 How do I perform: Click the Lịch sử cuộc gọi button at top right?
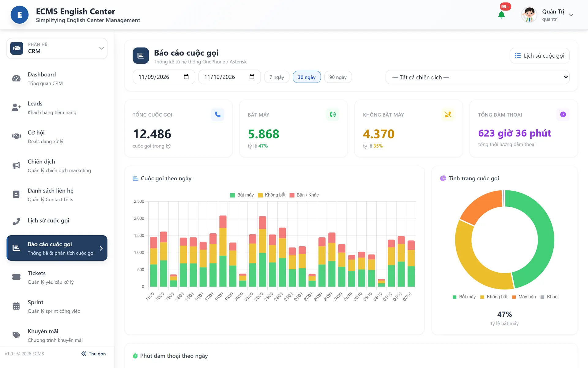coord(539,56)
